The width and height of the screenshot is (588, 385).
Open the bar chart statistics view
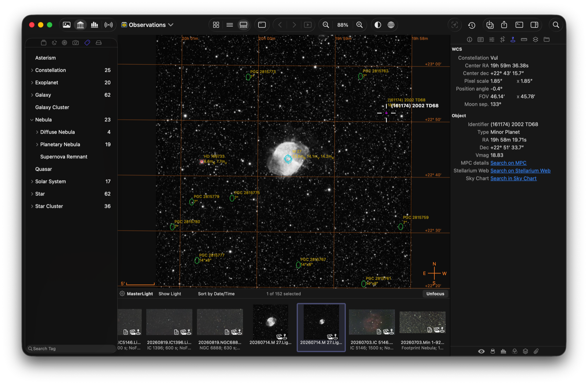(x=94, y=25)
